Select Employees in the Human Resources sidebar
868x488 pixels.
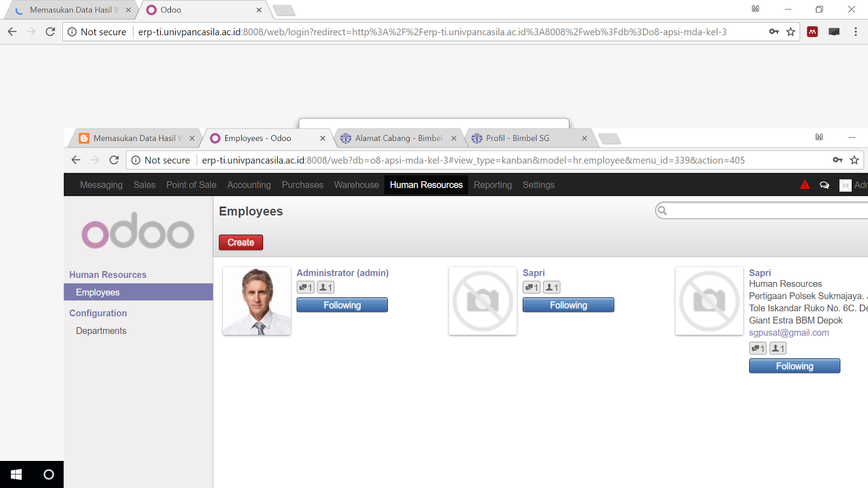click(138, 292)
